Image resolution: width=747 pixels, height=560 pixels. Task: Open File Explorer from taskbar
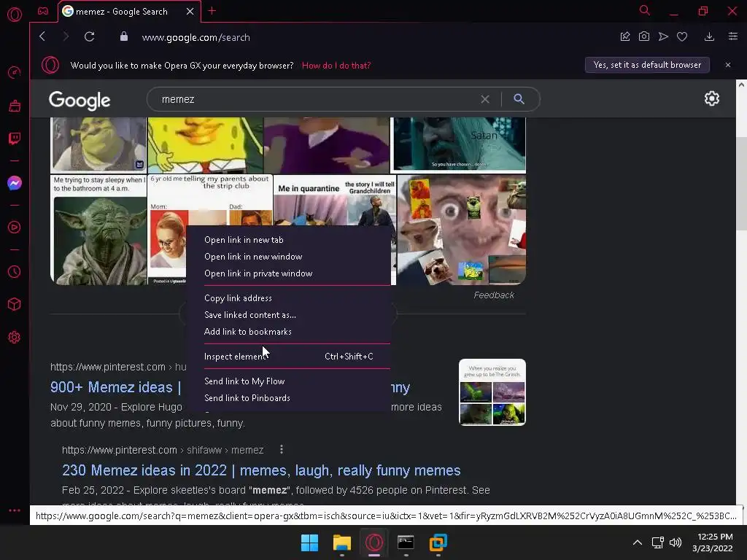click(x=341, y=542)
